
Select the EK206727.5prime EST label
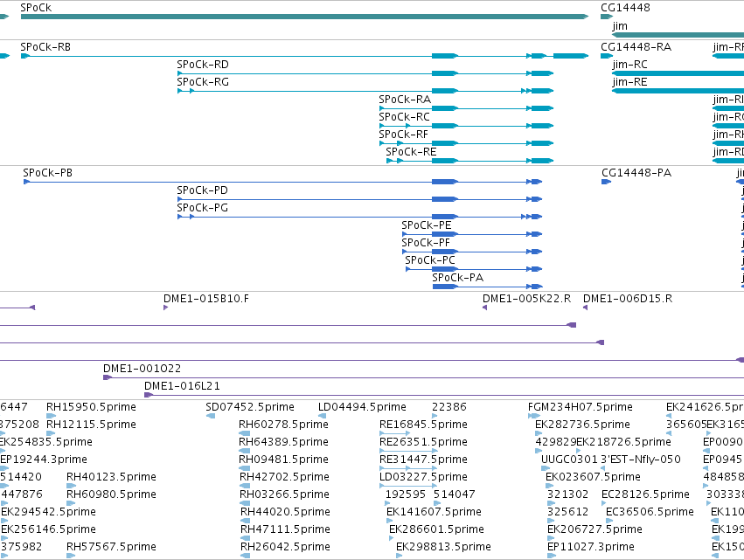tap(595, 529)
